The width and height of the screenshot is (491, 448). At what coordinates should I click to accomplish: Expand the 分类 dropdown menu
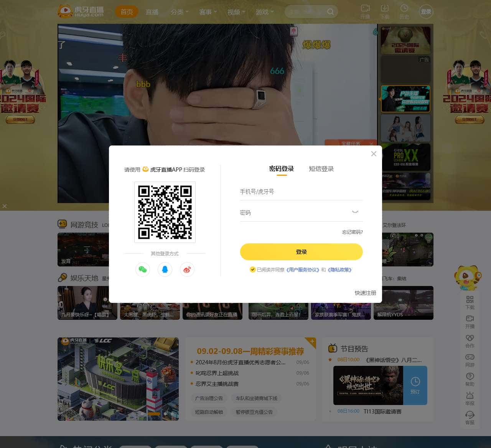(x=180, y=12)
